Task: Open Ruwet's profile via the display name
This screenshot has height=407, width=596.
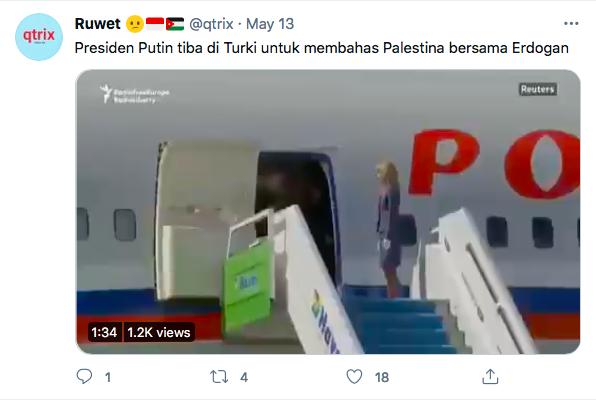Action: tap(97, 24)
